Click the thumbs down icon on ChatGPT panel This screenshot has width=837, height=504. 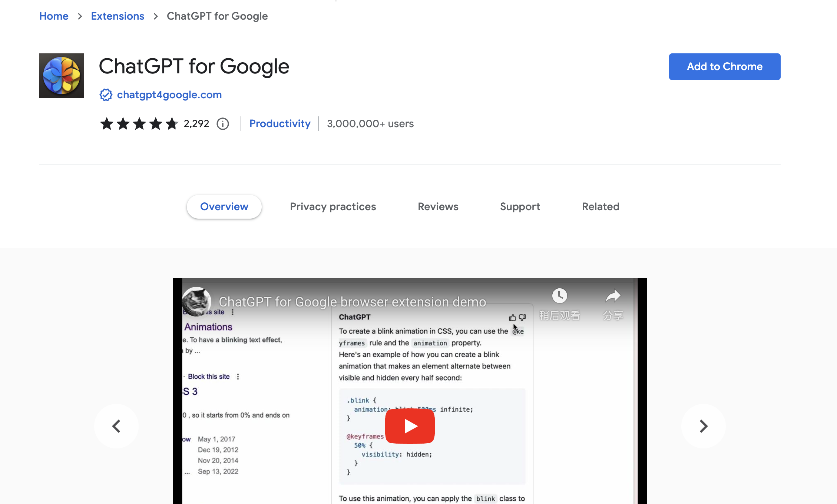pyautogui.click(x=521, y=318)
